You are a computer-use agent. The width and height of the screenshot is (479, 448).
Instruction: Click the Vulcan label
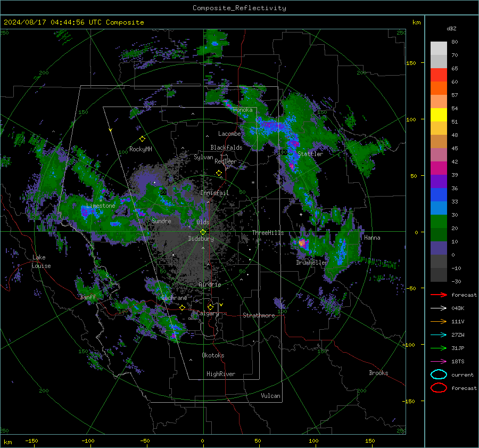[x=270, y=396]
